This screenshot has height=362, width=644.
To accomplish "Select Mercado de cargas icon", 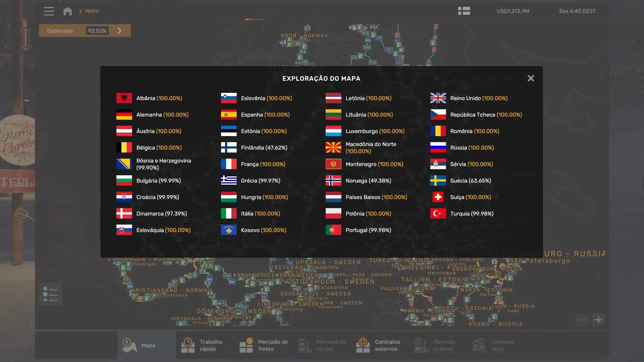I will click(x=305, y=345).
